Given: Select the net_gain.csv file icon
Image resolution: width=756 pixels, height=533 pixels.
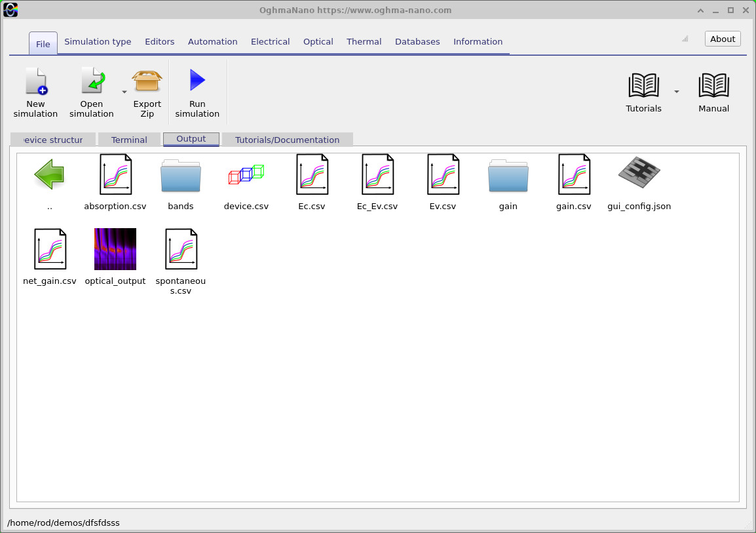Looking at the screenshot, I should [x=50, y=249].
